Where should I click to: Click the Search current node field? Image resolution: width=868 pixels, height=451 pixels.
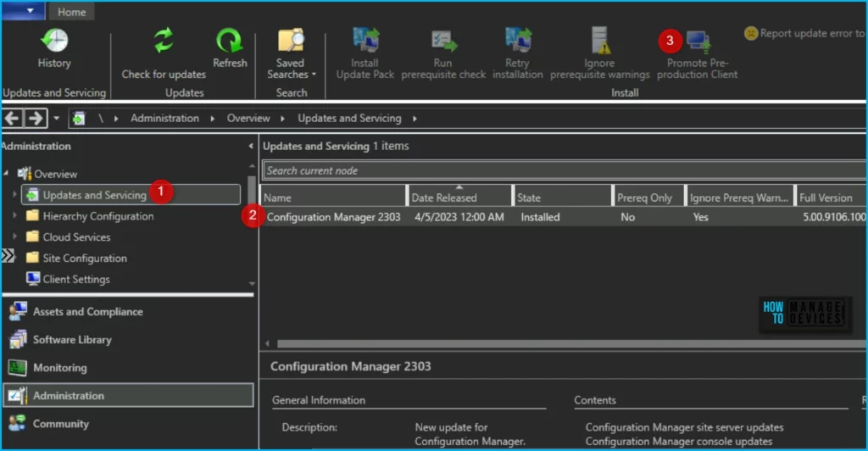pyautogui.click(x=565, y=170)
